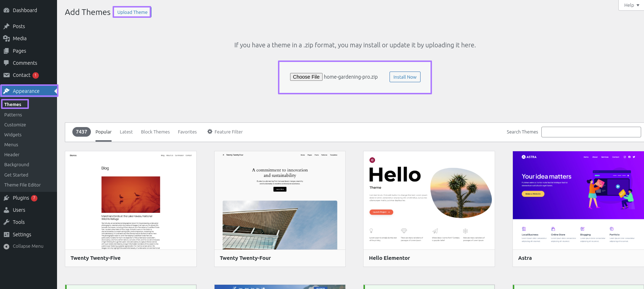Switch to the Latest tab
This screenshot has width=644, height=289.
coord(126,132)
